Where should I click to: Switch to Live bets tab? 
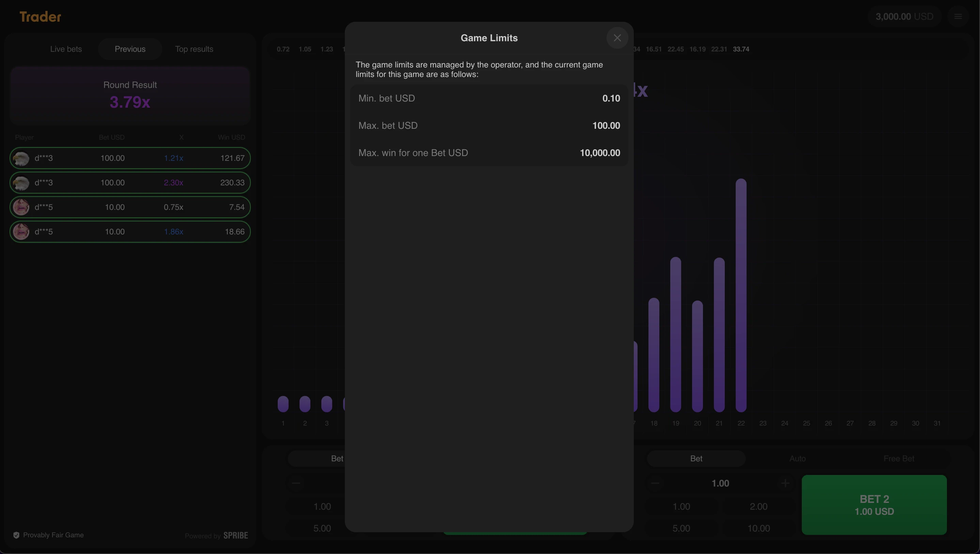tap(66, 49)
